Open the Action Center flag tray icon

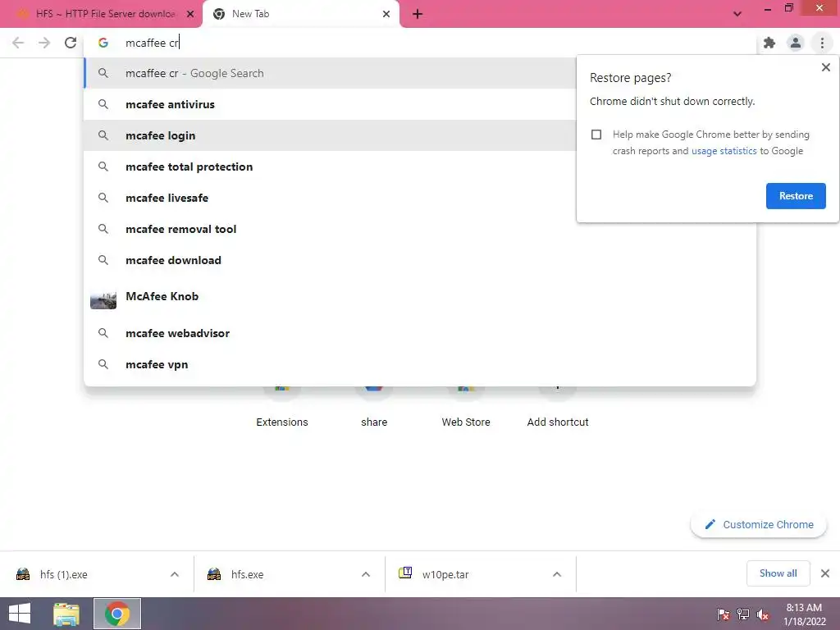pos(723,614)
